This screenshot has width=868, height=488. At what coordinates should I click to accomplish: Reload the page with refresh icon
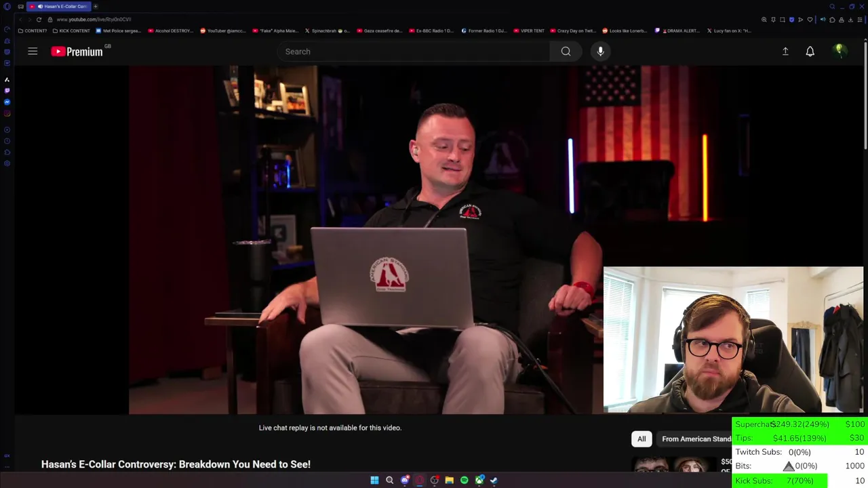(39, 20)
